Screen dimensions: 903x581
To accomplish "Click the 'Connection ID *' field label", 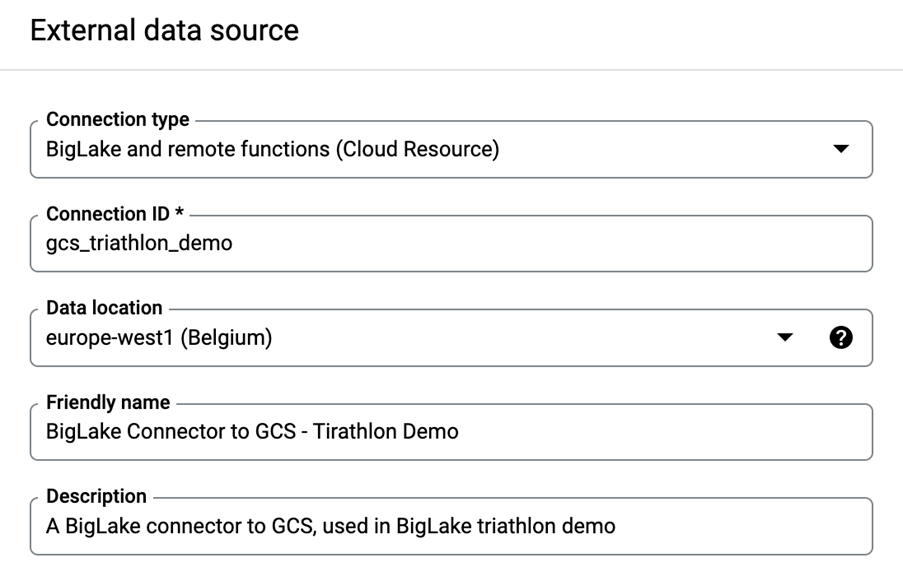I will point(115,214).
